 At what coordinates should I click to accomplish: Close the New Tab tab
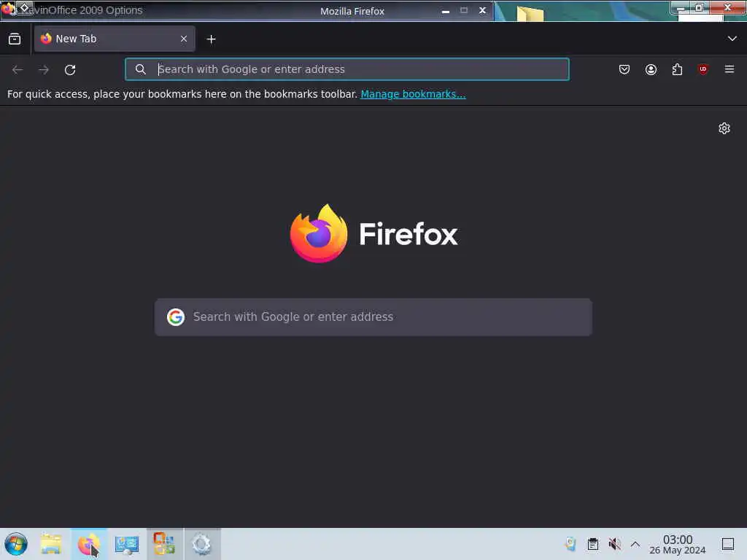[x=184, y=39]
